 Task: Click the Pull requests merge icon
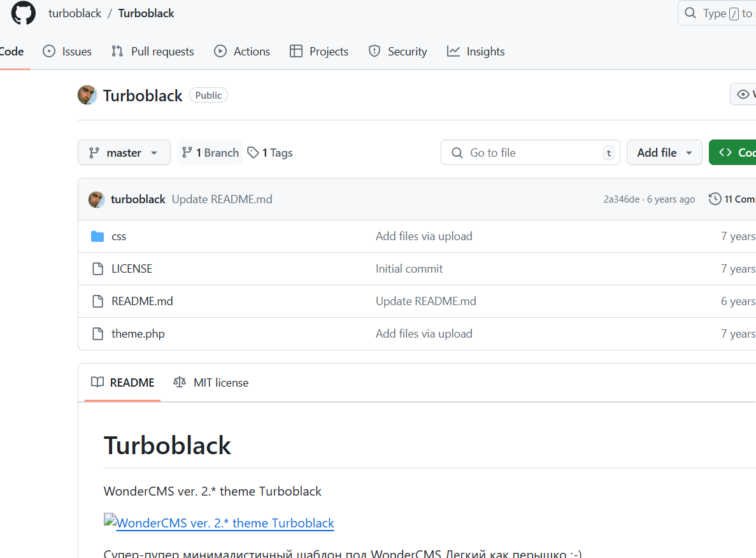pos(117,51)
